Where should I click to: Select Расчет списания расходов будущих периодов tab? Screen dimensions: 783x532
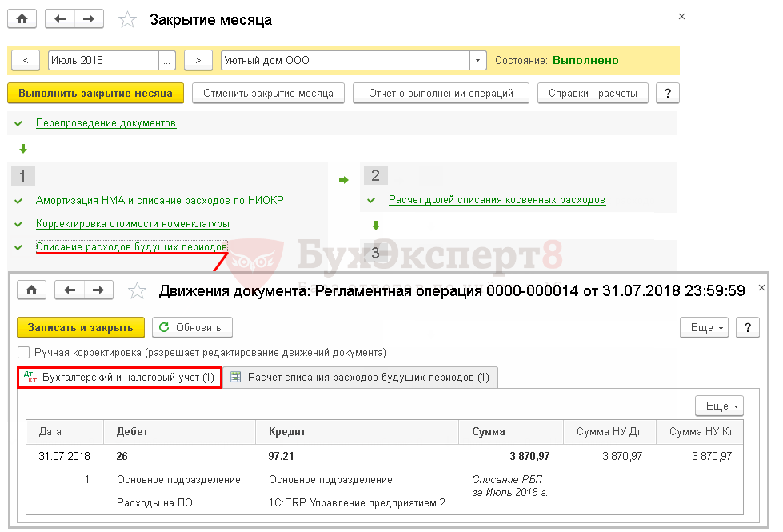[360, 377]
